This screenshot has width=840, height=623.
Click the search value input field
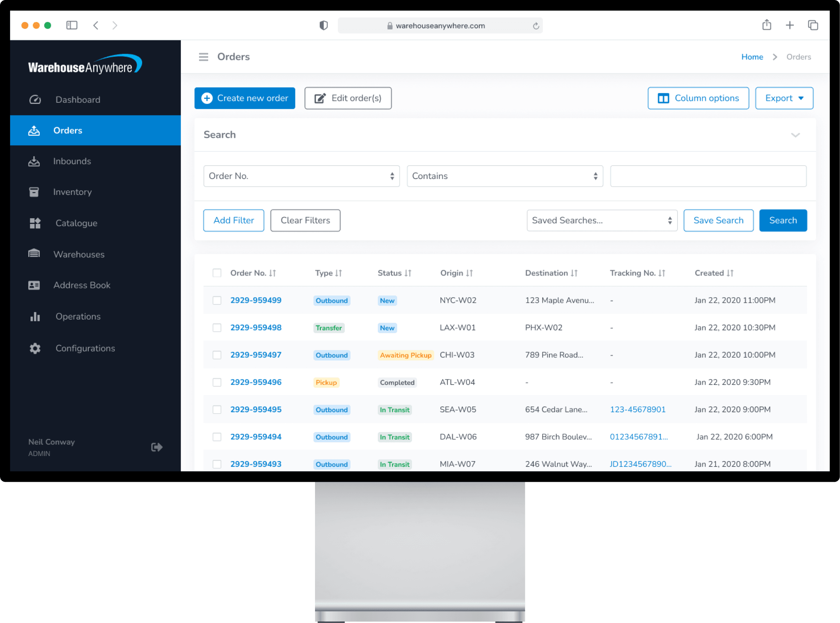[x=708, y=176]
